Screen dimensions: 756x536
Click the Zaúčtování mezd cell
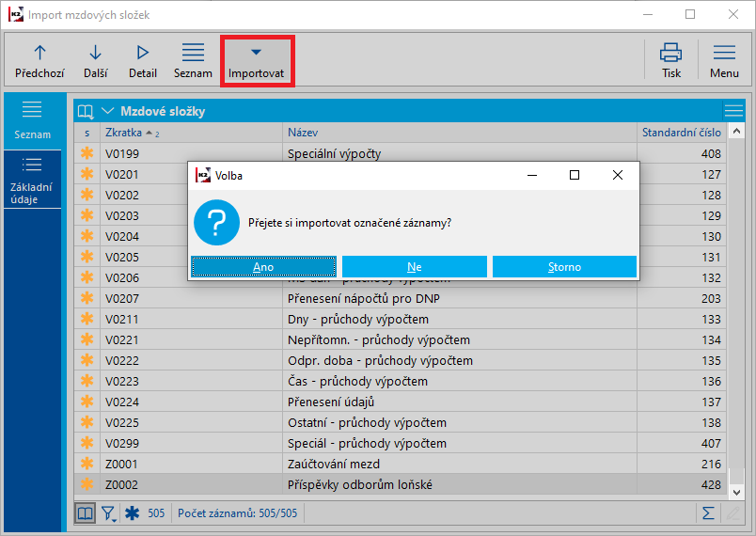(460, 464)
